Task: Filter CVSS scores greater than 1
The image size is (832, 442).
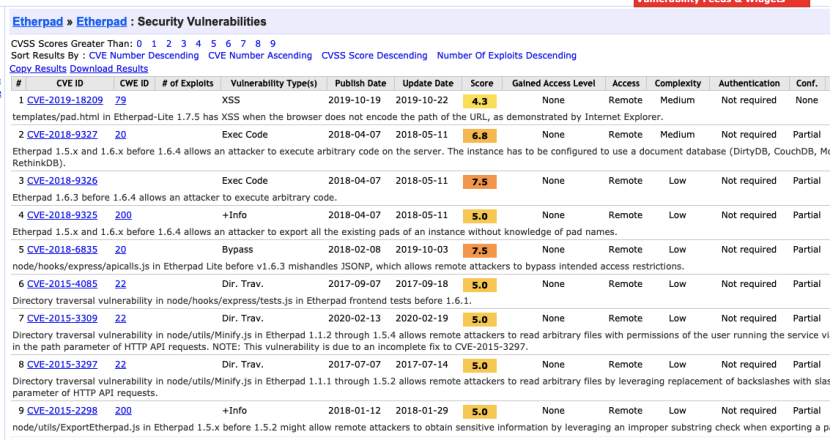Action: pos(154,44)
